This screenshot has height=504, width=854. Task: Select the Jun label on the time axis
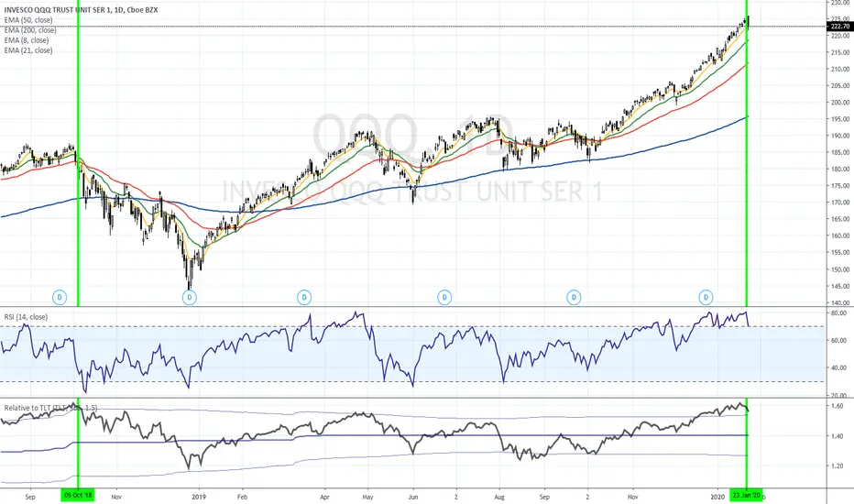[x=413, y=497]
